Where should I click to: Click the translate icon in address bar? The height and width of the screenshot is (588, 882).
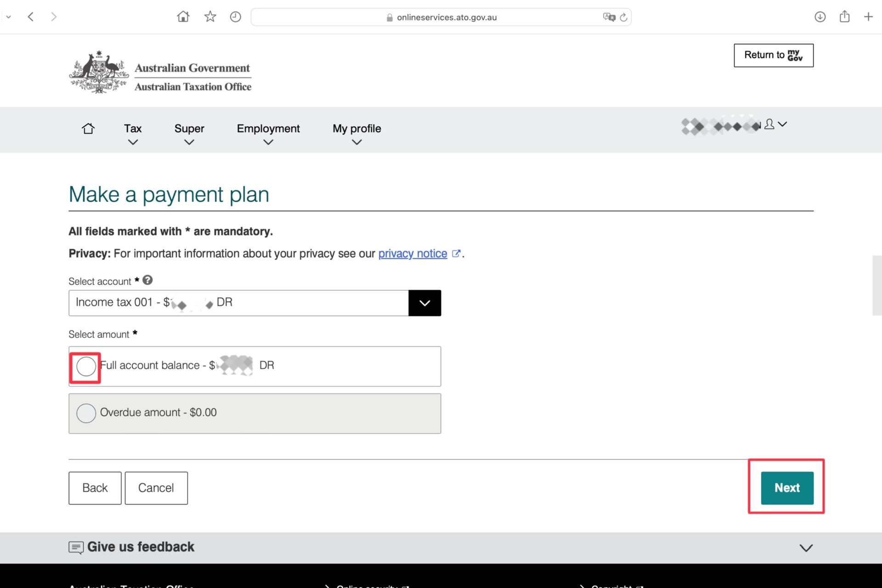tap(609, 17)
